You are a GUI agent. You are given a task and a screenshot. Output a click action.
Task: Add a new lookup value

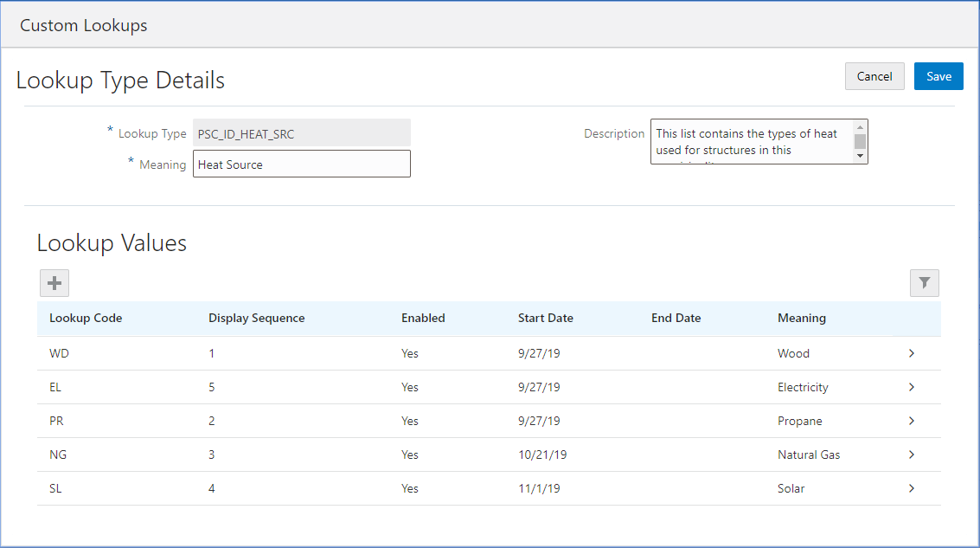[x=54, y=282]
